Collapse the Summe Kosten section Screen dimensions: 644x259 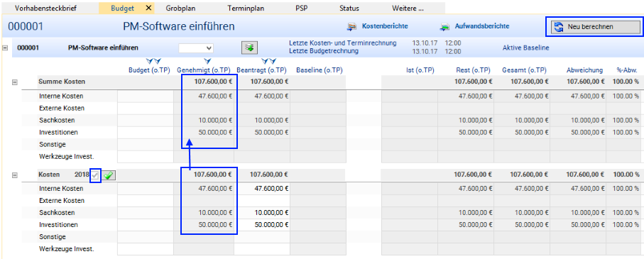15,82
